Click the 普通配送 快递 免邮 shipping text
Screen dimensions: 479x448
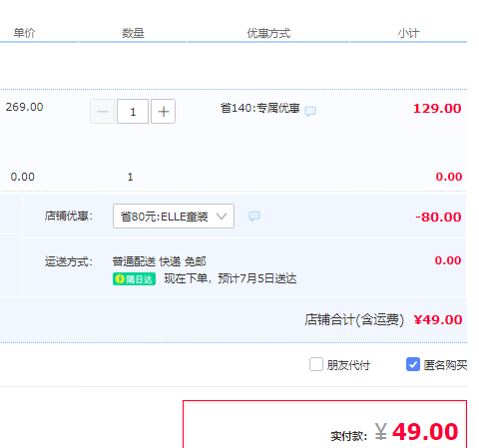pyautogui.click(x=159, y=261)
